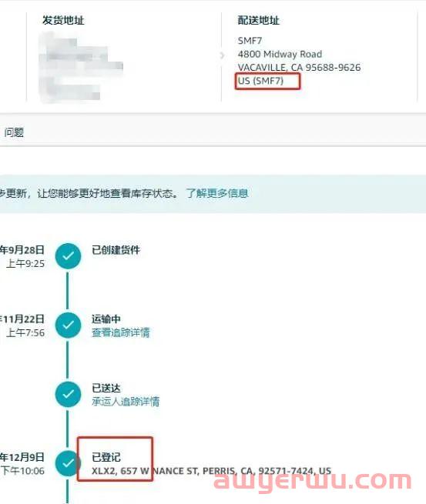This screenshot has height=504, width=426.
Task: Click the 已创建货件 status label
Action: pyautogui.click(x=116, y=250)
